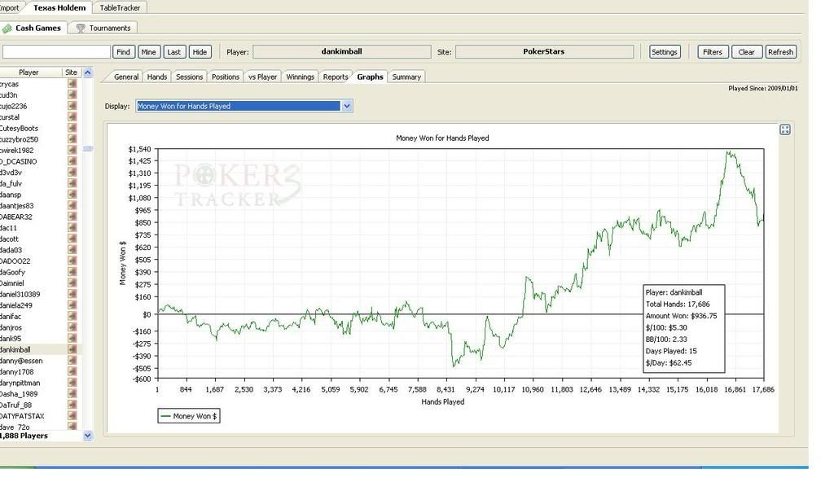The height and width of the screenshot is (504, 834).
Task: Refresh the graph data
Action: point(780,51)
